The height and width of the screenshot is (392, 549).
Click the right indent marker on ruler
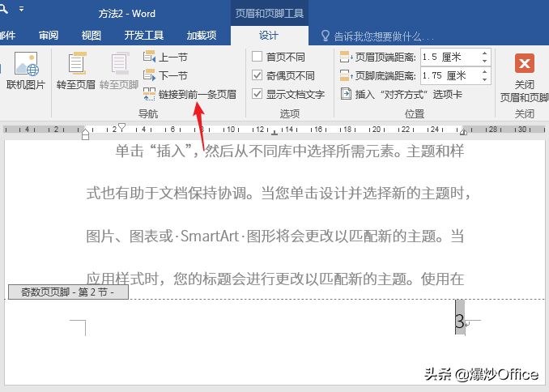click(463, 132)
